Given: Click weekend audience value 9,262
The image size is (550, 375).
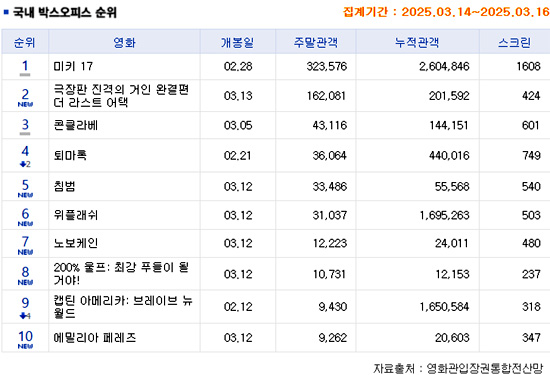Looking at the screenshot, I should [333, 337].
